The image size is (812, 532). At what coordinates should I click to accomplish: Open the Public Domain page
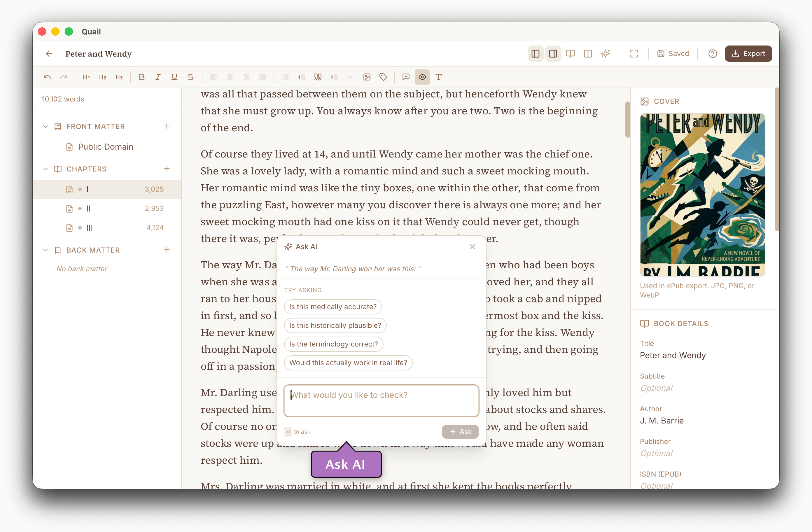107,147
